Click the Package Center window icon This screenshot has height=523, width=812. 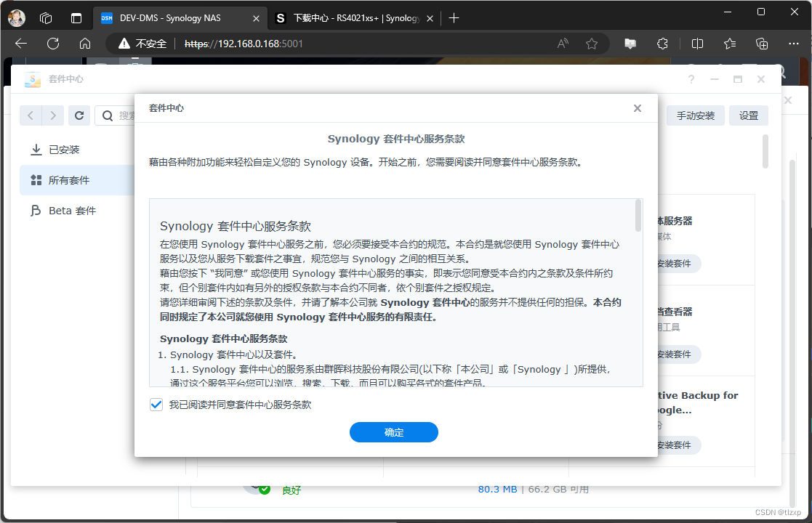33,79
